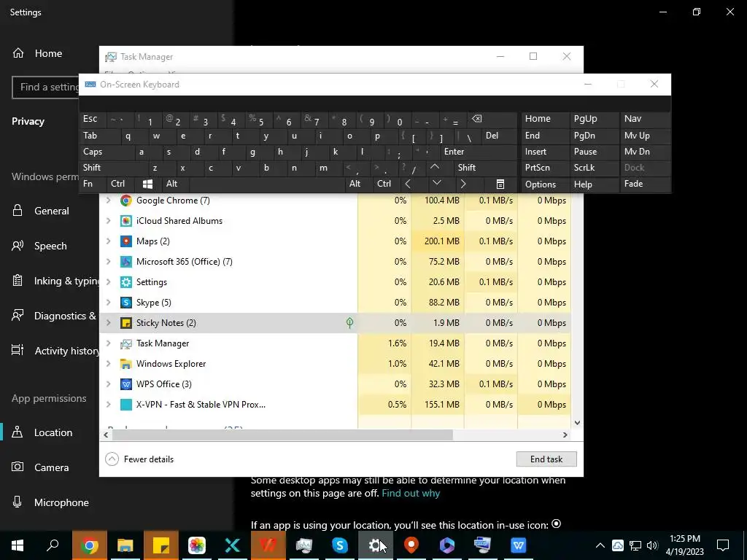Click the Google Chrome icon in Task Manager
Screen dimensions: 747x560
coord(125,201)
